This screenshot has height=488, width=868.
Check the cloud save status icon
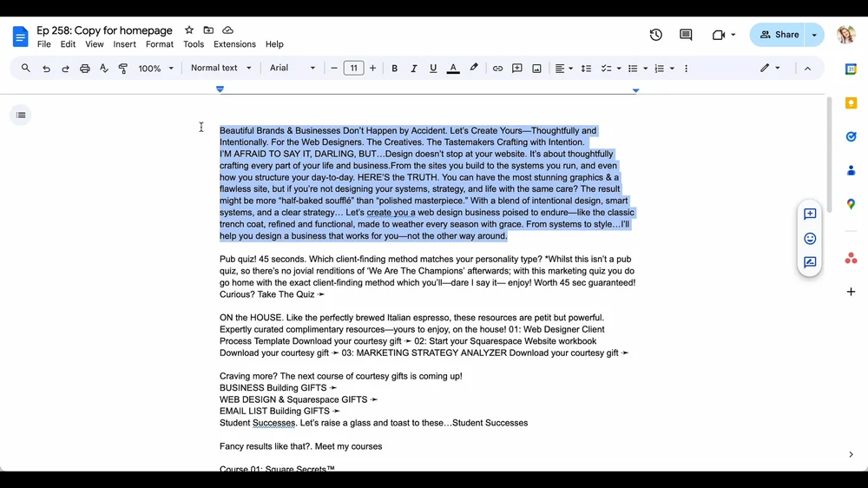click(227, 30)
